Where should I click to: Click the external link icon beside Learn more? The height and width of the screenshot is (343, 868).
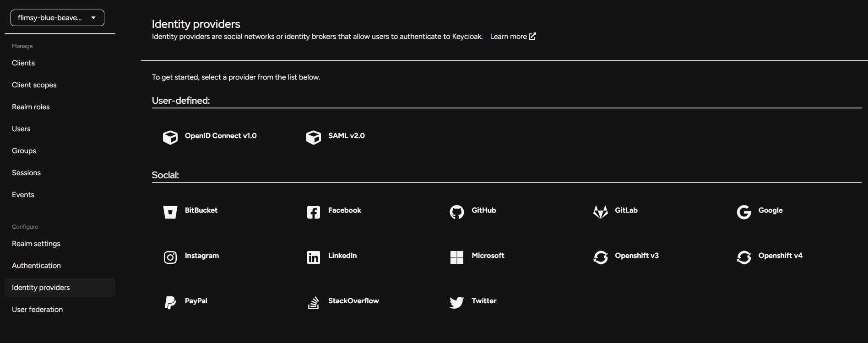532,36
